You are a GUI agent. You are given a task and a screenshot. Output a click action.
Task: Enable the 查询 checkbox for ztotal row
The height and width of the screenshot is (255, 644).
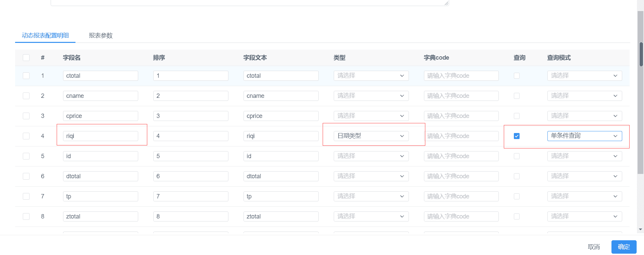click(517, 216)
